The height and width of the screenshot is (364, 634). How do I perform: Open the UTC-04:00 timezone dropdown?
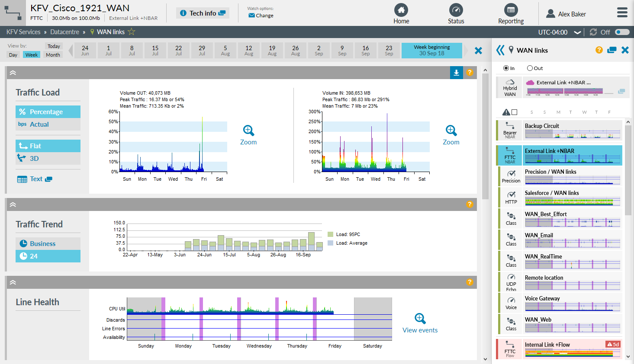tap(559, 32)
